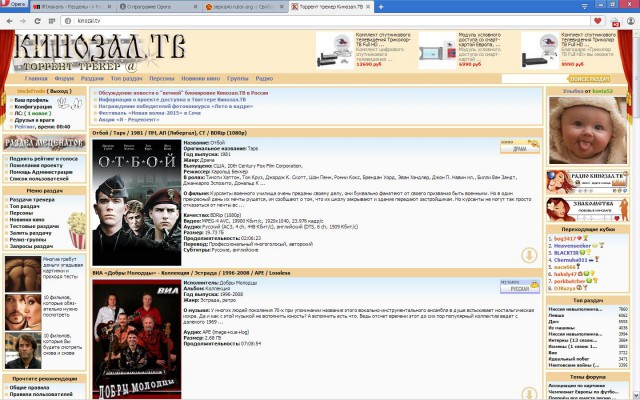Open user Heavenseeker in cups list
The height and width of the screenshot is (400, 640).
click(572, 246)
